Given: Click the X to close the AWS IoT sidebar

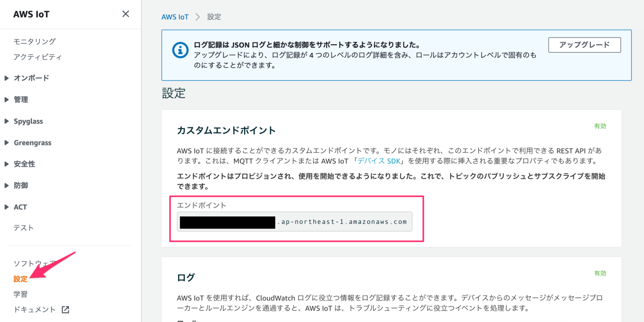Looking at the screenshot, I should pos(125,14).
